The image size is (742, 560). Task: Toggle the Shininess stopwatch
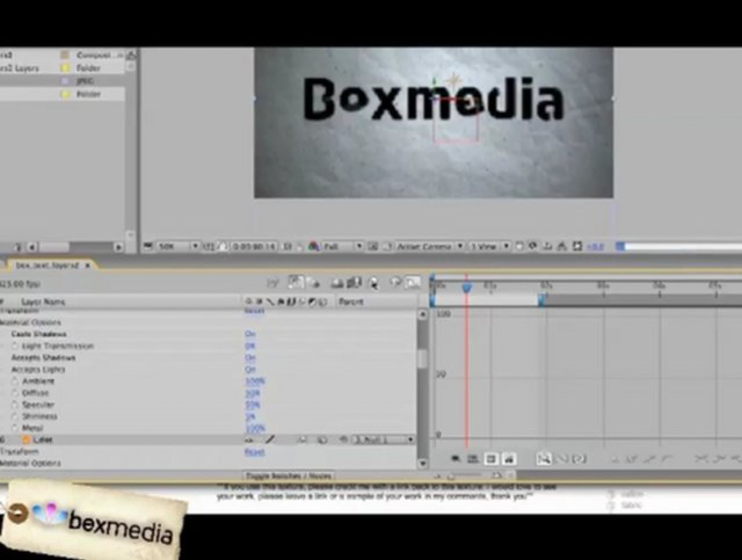15,416
